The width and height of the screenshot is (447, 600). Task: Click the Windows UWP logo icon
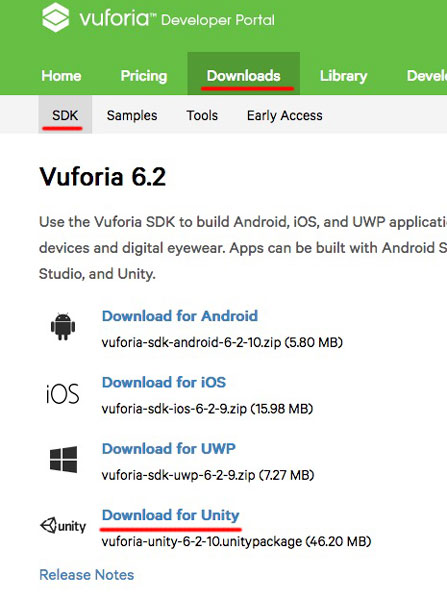pos(64,459)
